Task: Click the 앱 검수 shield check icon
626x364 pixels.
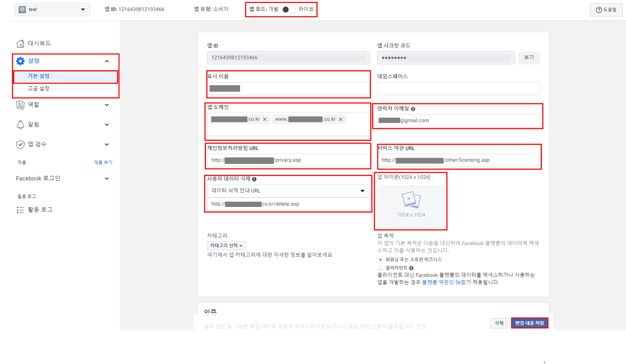Action: coord(20,144)
